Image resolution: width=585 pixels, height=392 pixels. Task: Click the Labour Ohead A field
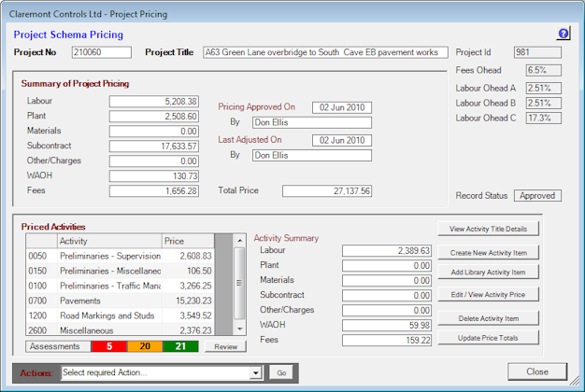(544, 88)
